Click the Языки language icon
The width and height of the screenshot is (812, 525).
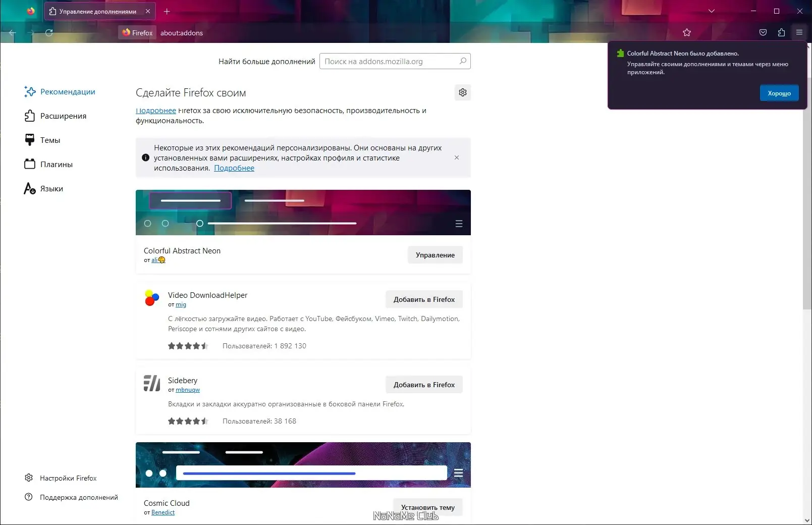coord(30,188)
